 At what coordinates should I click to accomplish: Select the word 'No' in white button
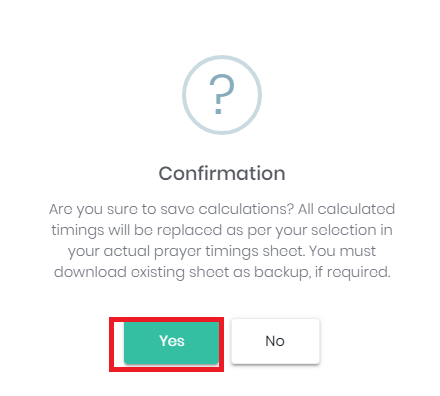(275, 341)
